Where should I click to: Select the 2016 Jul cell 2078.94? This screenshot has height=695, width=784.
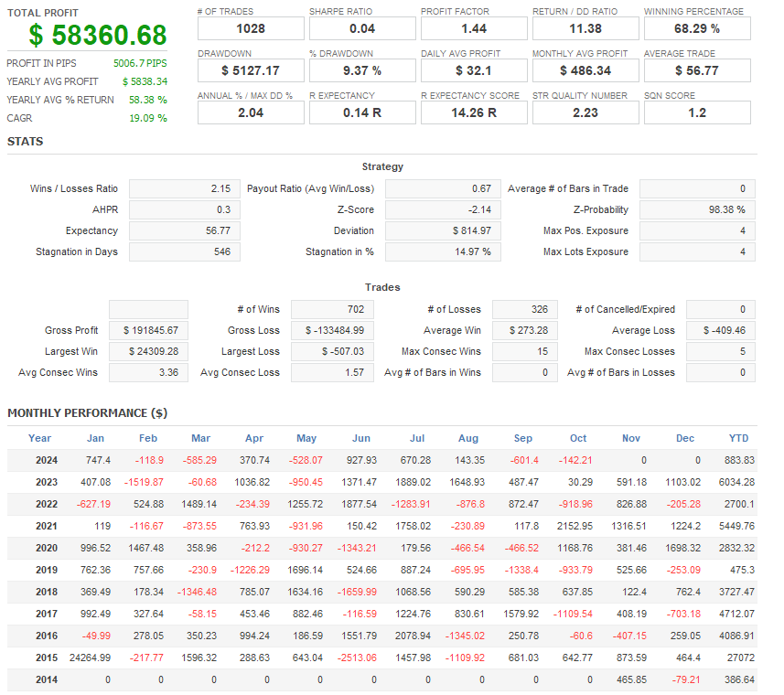(x=413, y=636)
